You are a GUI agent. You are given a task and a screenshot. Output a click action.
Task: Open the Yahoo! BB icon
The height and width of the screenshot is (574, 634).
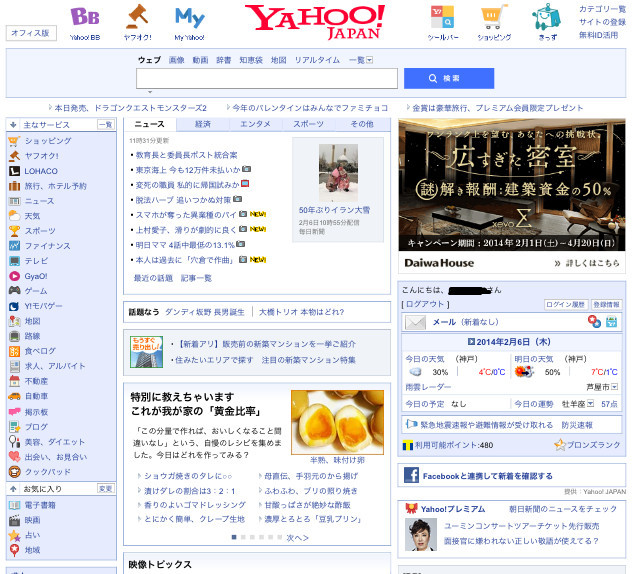click(x=85, y=17)
